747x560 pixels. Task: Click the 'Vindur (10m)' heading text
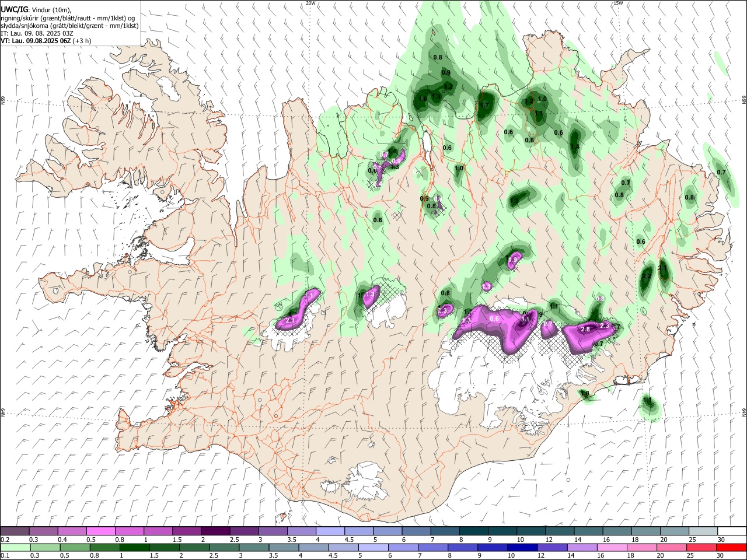coord(51,10)
